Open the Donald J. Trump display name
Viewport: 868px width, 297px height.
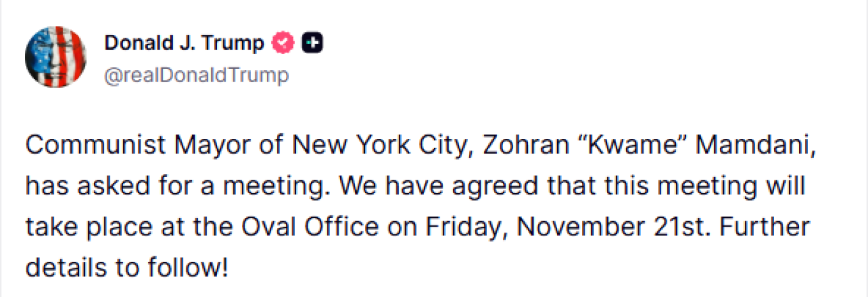coord(184,43)
